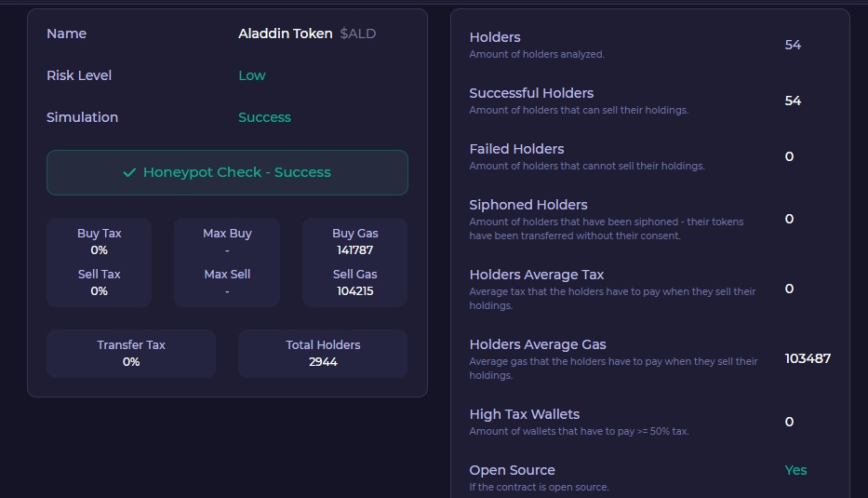Select the Aladdin Token name text

(285, 34)
